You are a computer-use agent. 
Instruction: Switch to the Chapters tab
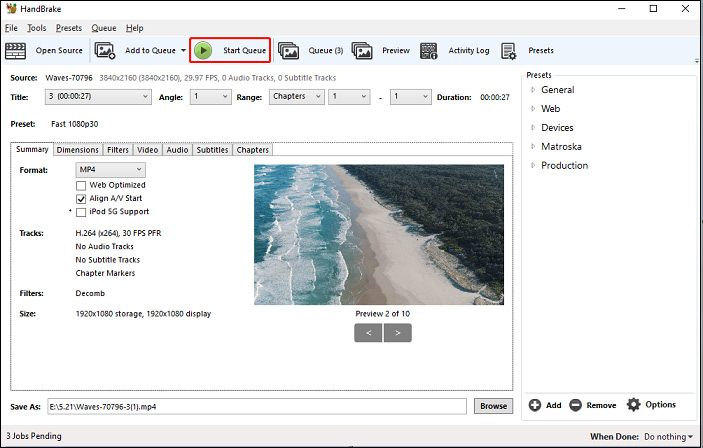pyautogui.click(x=253, y=150)
